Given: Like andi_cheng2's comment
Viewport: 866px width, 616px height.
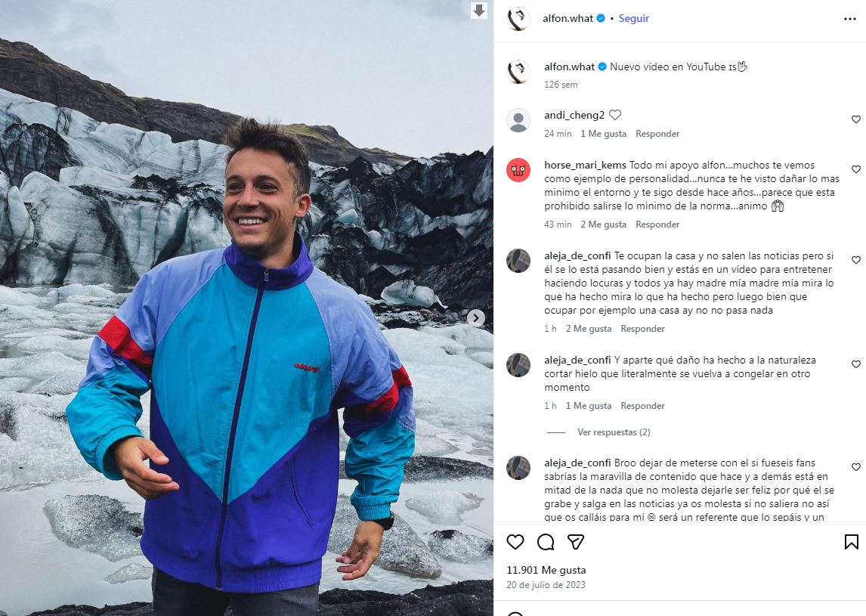Looking at the screenshot, I should click(x=856, y=119).
